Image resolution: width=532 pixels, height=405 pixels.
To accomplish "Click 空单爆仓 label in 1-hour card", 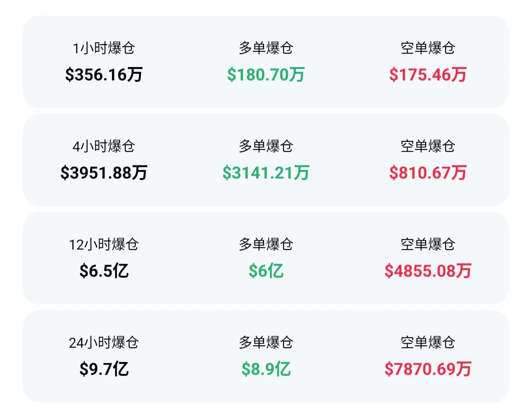I will pos(428,48).
